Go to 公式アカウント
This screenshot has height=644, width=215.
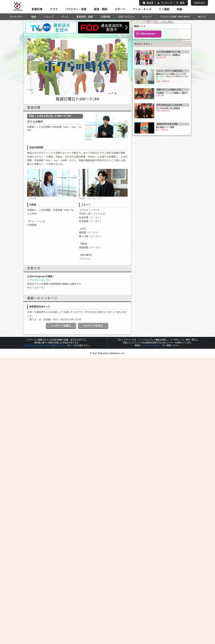tap(126, 17)
